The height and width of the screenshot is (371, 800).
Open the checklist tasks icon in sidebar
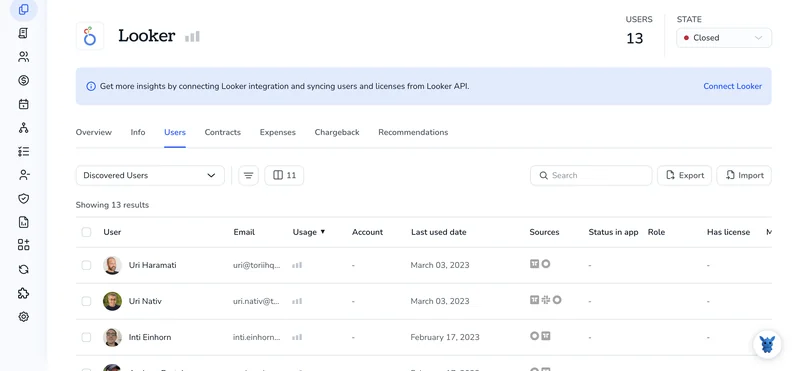tap(23, 151)
